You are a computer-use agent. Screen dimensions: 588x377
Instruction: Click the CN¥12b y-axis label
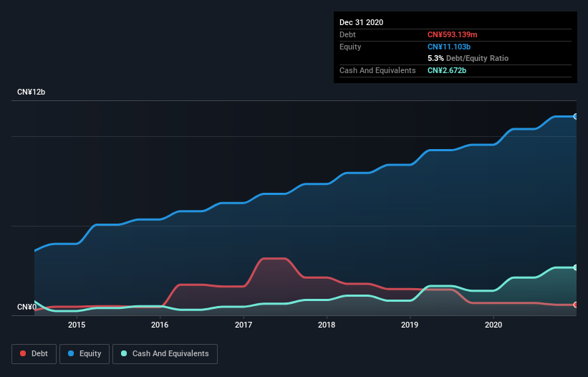click(31, 92)
